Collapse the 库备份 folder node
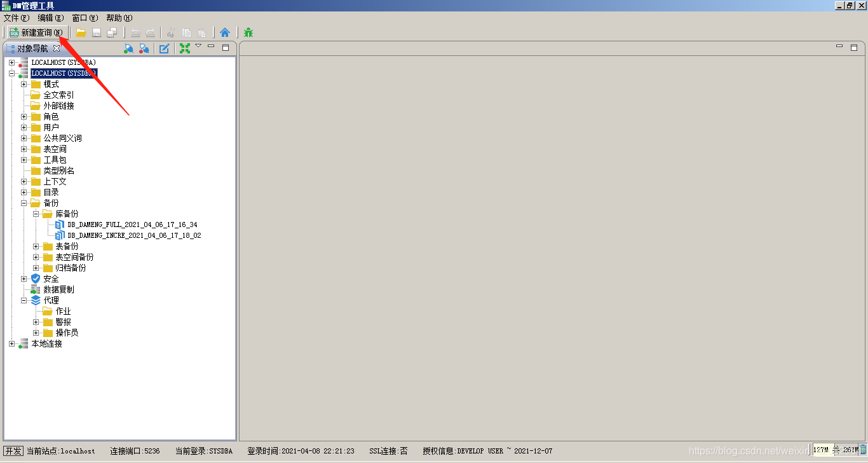 pos(36,214)
